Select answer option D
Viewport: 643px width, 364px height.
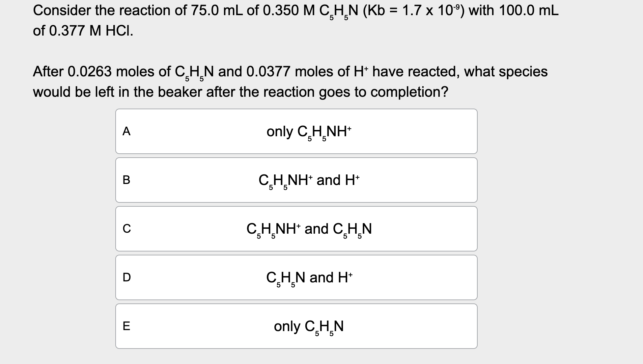coord(296,277)
